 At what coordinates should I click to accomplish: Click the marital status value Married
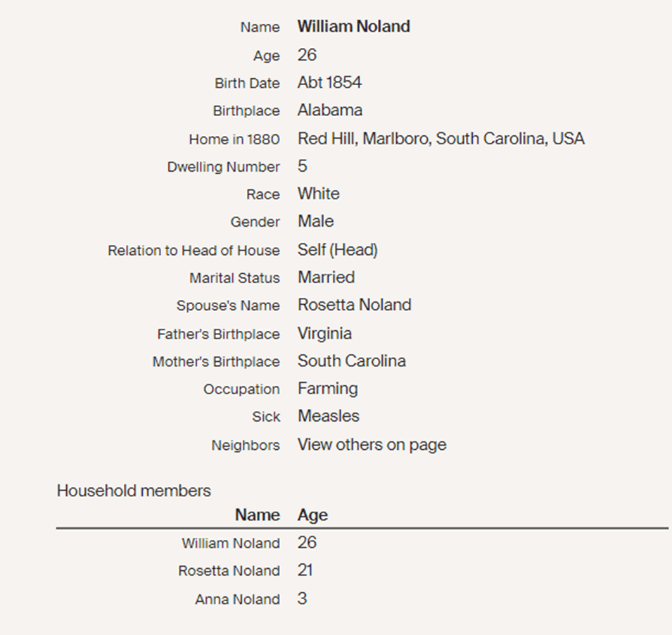(x=326, y=277)
